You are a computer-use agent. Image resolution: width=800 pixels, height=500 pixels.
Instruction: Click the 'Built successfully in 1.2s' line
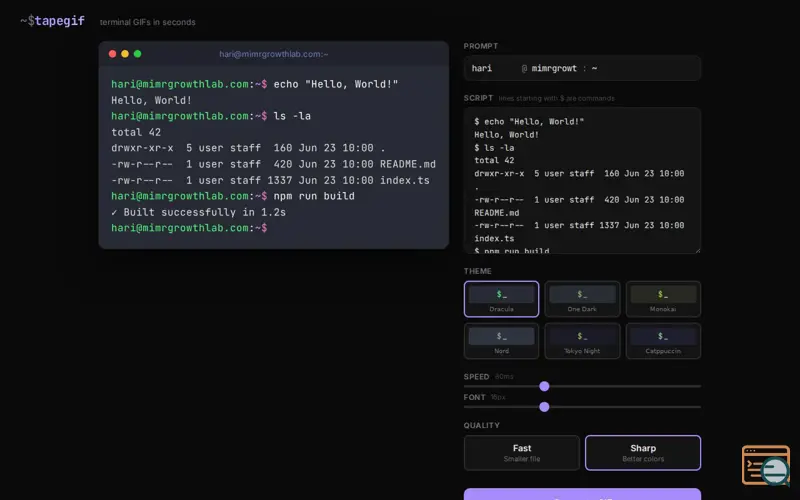tap(198, 212)
